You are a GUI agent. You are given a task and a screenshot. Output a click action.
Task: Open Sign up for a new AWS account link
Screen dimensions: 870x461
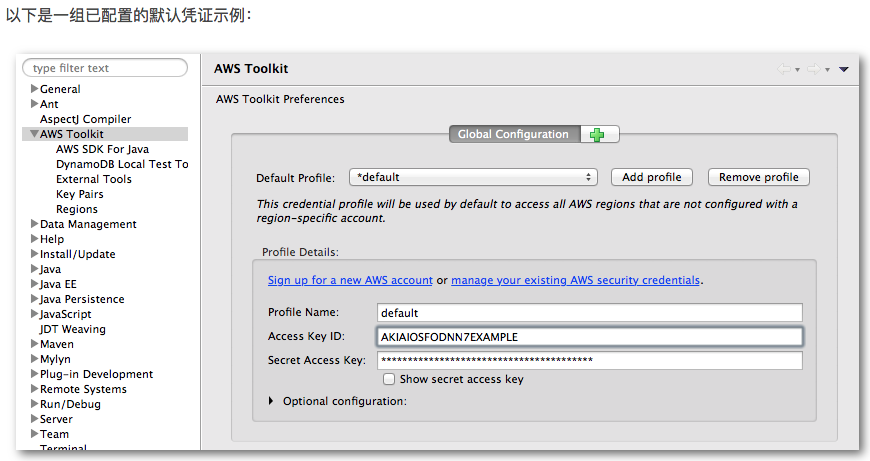[350, 280]
